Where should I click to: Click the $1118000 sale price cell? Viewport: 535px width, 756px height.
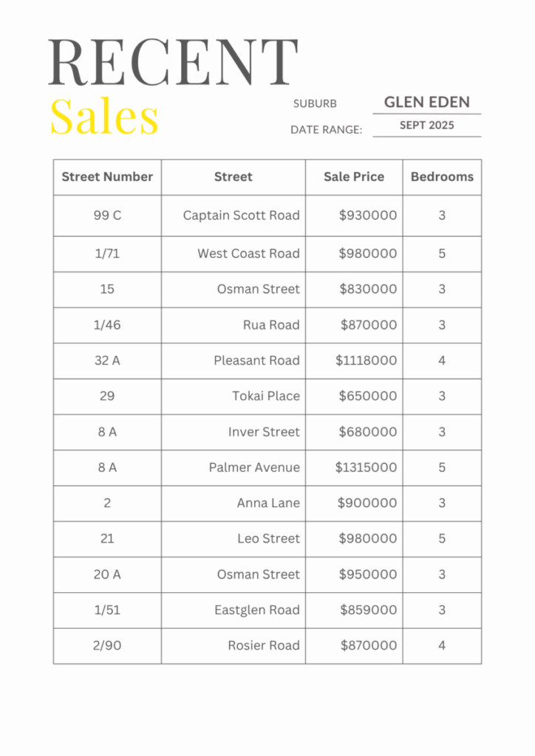pyautogui.click(x=366, y=360)
